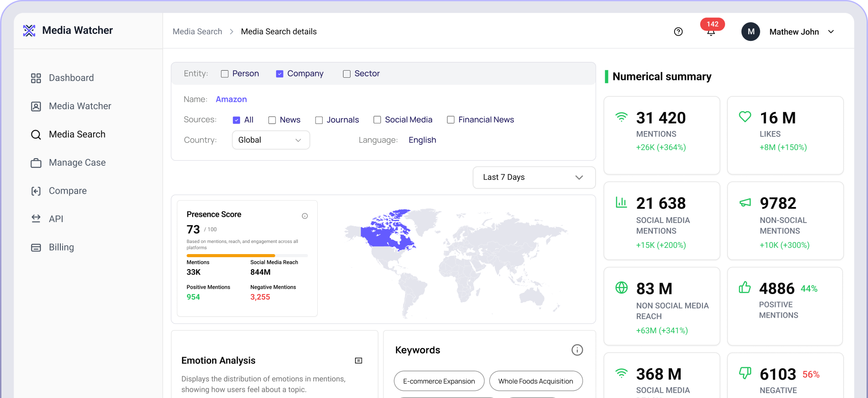Screen dimensions: 868x398
Task: Click the Presence Score info icon
Action: 305,216
